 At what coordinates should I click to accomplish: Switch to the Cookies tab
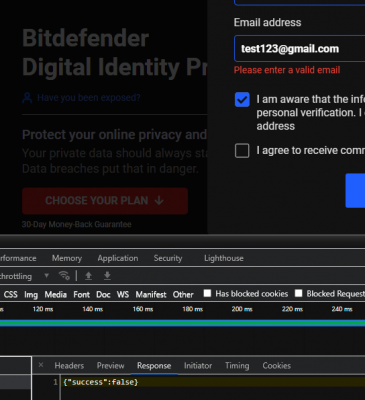[277, 366]
